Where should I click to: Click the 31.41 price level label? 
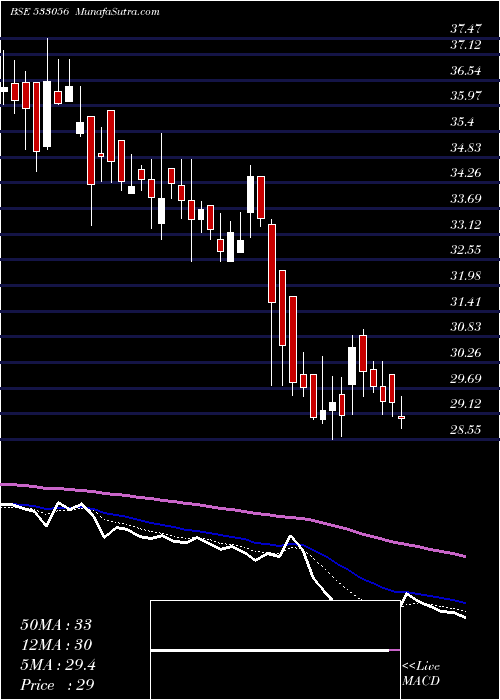tap(466, 302)
